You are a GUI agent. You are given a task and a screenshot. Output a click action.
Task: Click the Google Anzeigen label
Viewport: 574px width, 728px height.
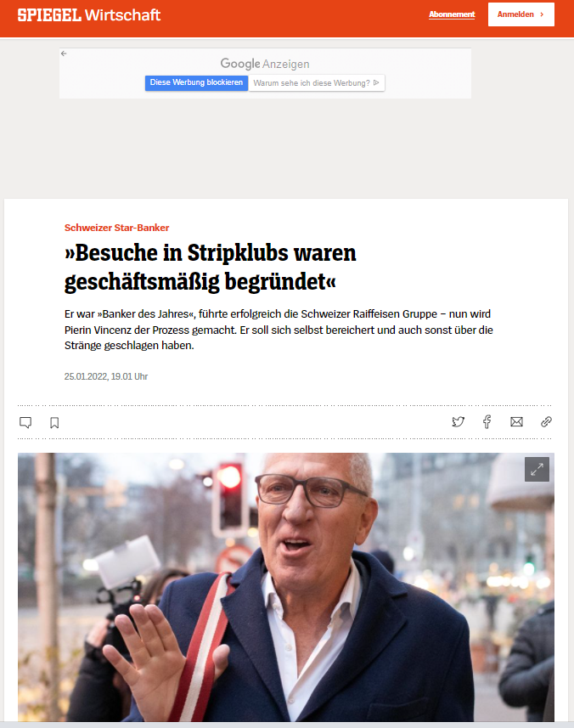click(265, 64)
